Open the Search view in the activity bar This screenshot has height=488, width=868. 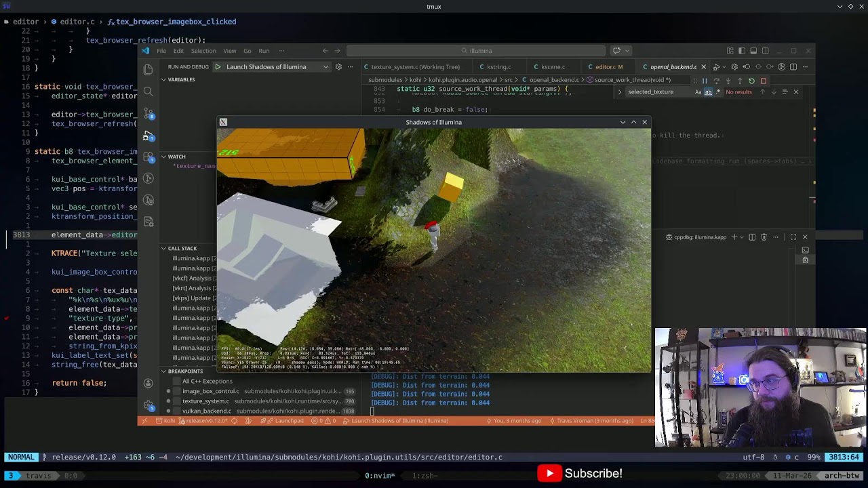click(148, 91)
